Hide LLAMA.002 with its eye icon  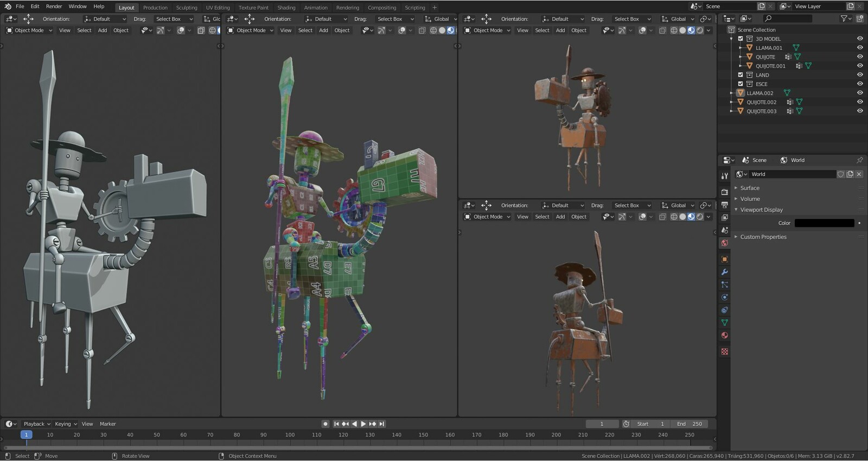pos(860,93)
